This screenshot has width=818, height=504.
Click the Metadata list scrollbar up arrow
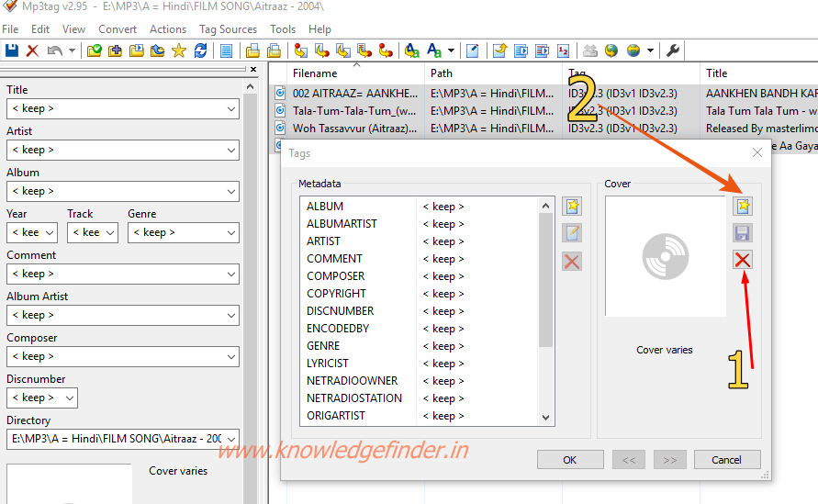(545, 206)
